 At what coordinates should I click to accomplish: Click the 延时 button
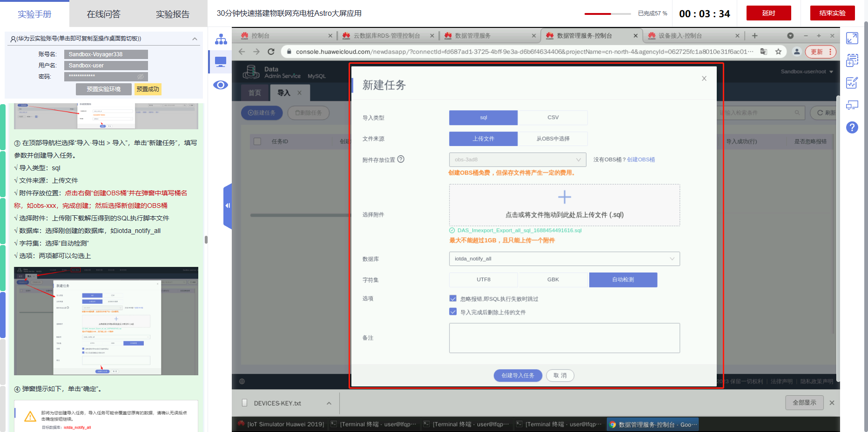tap(769, 13)
